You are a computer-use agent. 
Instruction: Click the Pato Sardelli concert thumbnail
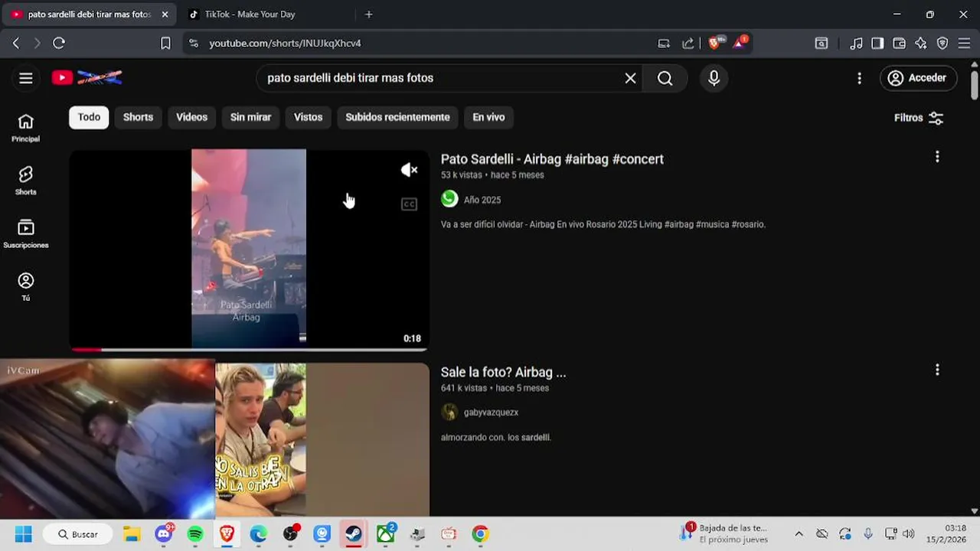(x=249, y=249)
